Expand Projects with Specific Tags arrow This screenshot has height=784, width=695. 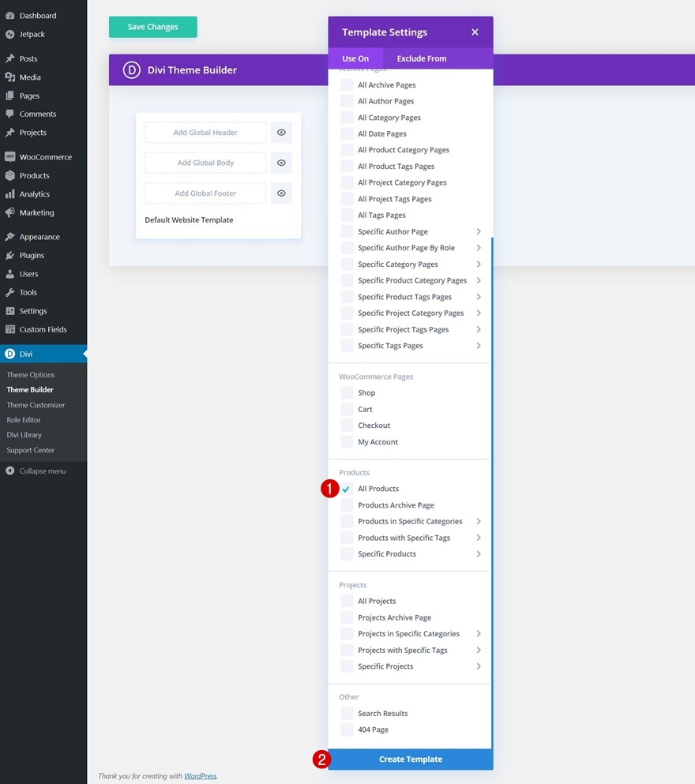pyautogui.click(x=479, y=651)
